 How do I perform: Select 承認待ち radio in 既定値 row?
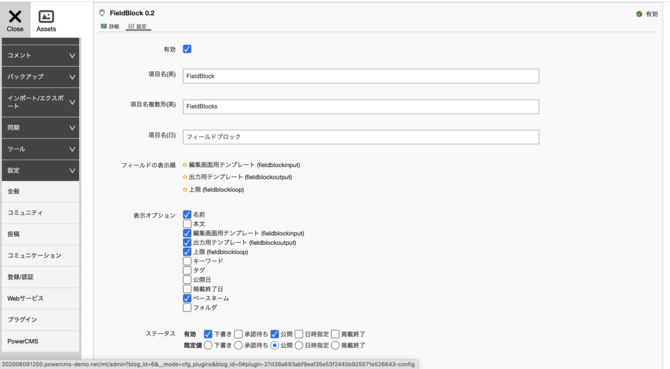click(x=238, y=345)
